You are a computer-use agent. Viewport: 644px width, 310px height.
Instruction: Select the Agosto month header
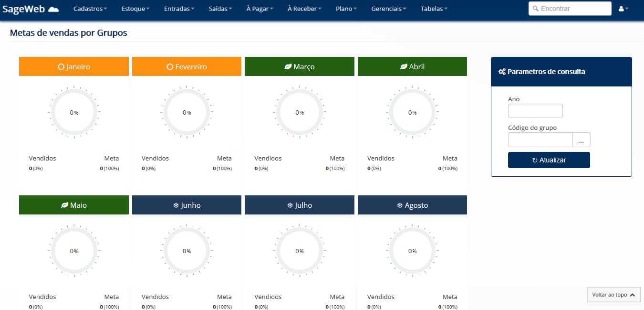click(412, 205)
